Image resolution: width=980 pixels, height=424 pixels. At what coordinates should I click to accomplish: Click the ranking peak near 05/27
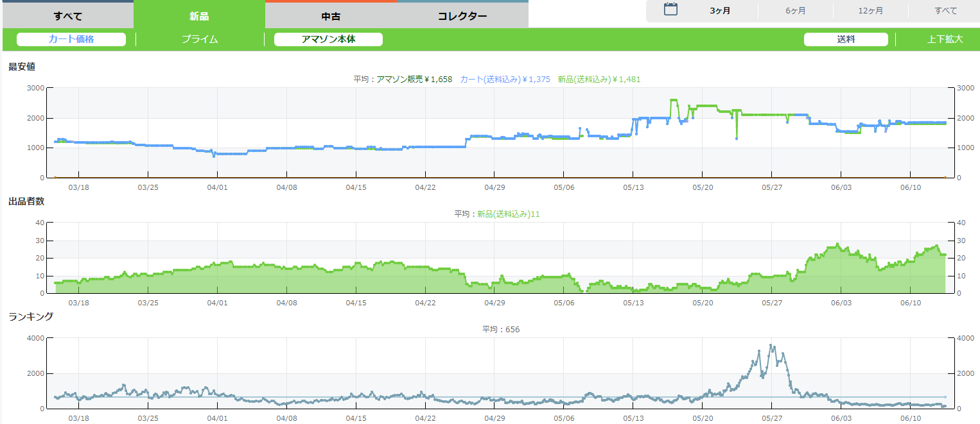click(x=771, y=346)
